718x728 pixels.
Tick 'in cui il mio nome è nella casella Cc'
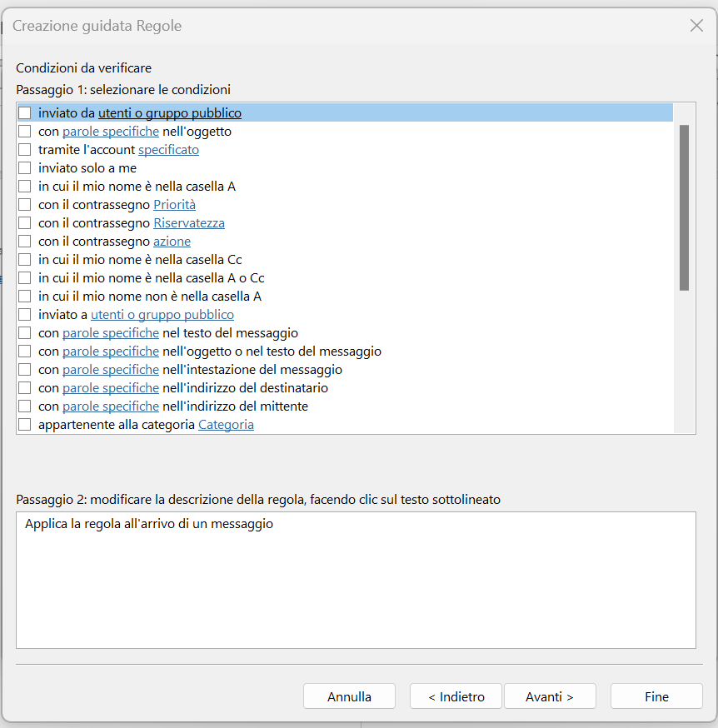pyautogui.click(x=25, y=260)
